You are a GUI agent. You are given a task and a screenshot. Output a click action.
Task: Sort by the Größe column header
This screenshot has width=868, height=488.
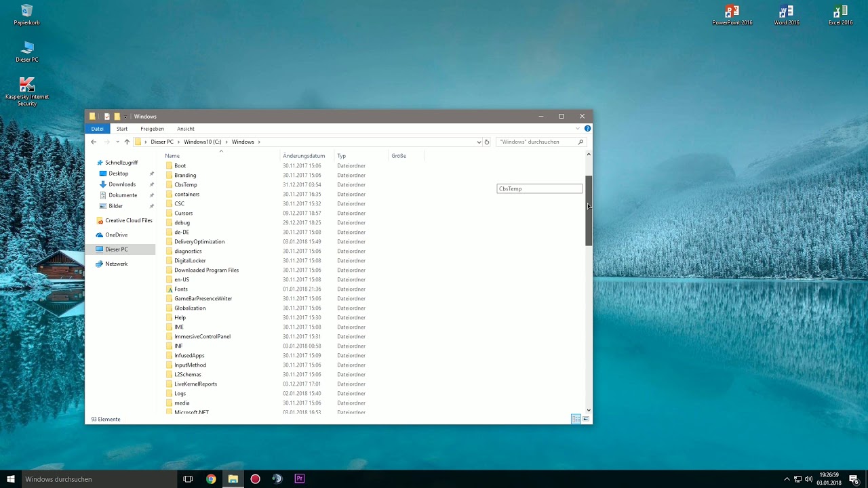(399, 156)
